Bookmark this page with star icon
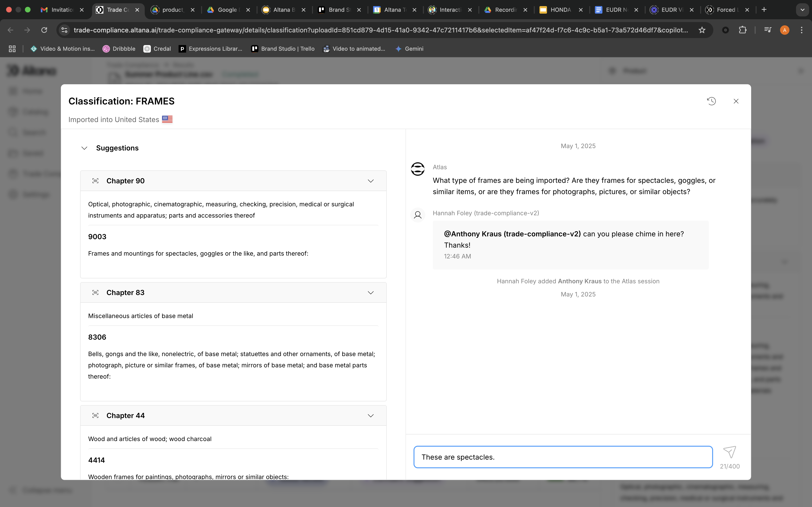Screen dimensions: 812x507 coord(702,30)
